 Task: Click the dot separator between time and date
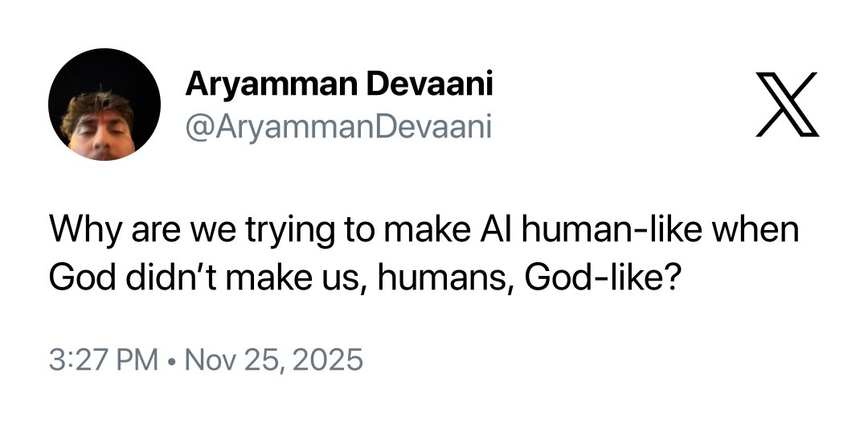click(x=171, y=359)
